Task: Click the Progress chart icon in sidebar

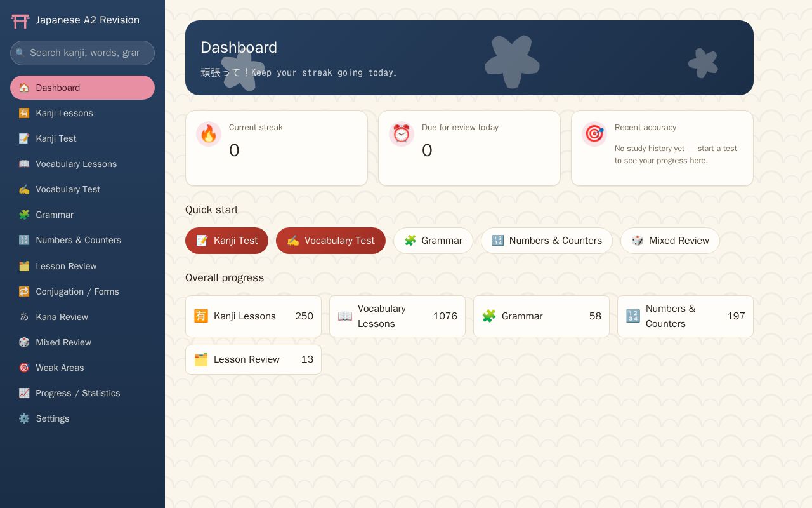Action: click(x=24, y=393)
